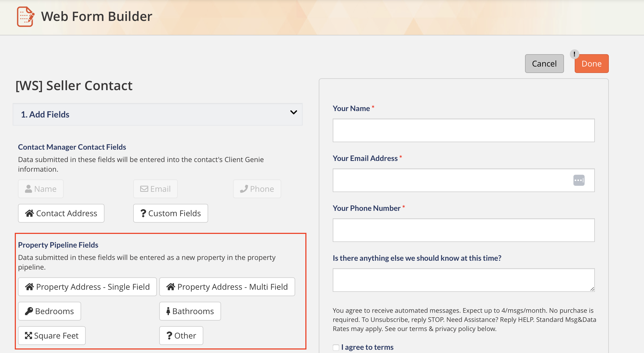Cancel the web form changes
This screenshot has width=644, height=353.
544,63
